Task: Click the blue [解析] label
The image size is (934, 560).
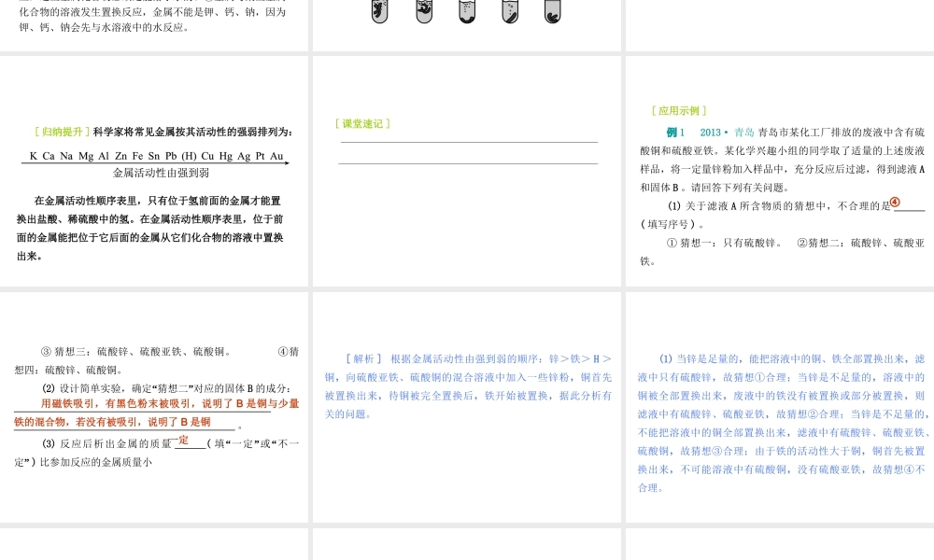Action: 363,358
